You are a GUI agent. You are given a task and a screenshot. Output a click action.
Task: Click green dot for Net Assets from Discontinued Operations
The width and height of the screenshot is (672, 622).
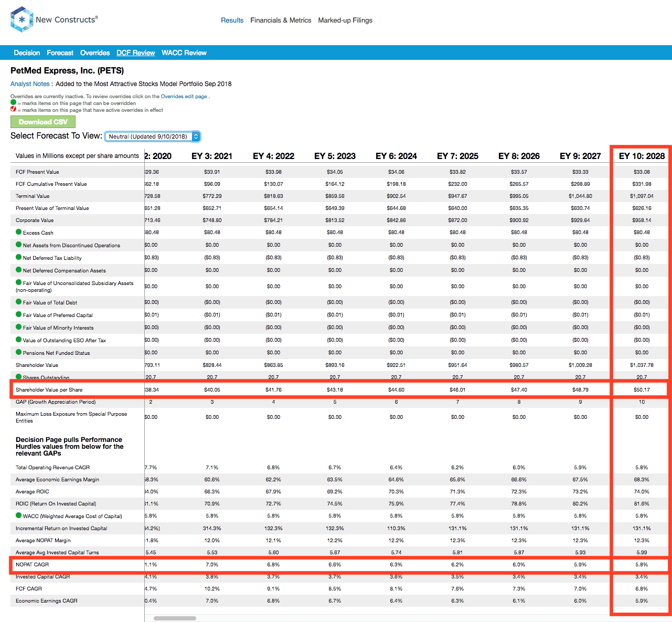(18, 245)
